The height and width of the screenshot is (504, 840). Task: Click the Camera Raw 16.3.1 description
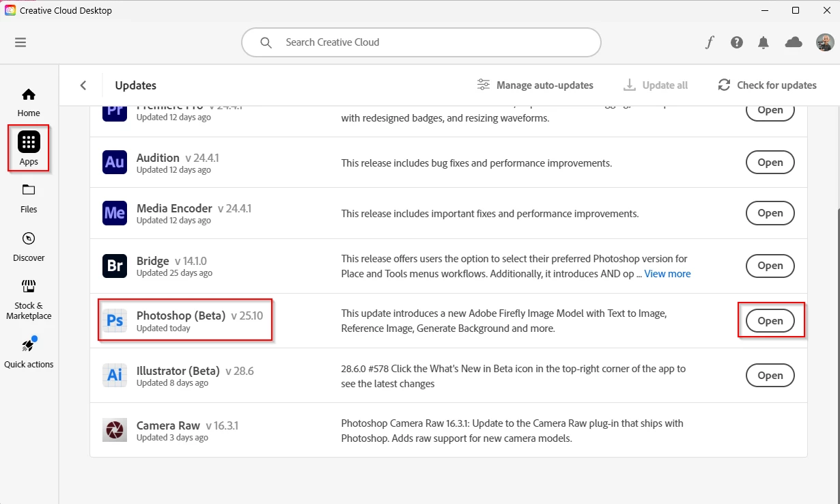click(512, 431)
